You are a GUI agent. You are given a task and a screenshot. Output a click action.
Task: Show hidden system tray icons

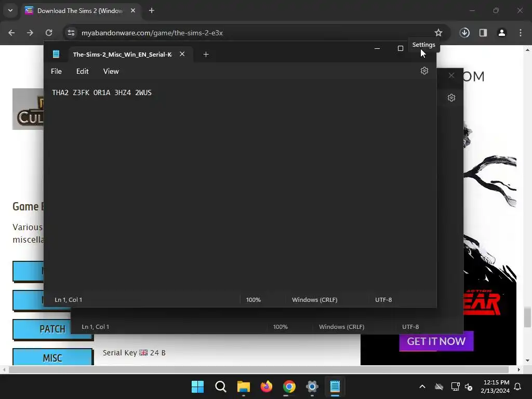[422, 387]
